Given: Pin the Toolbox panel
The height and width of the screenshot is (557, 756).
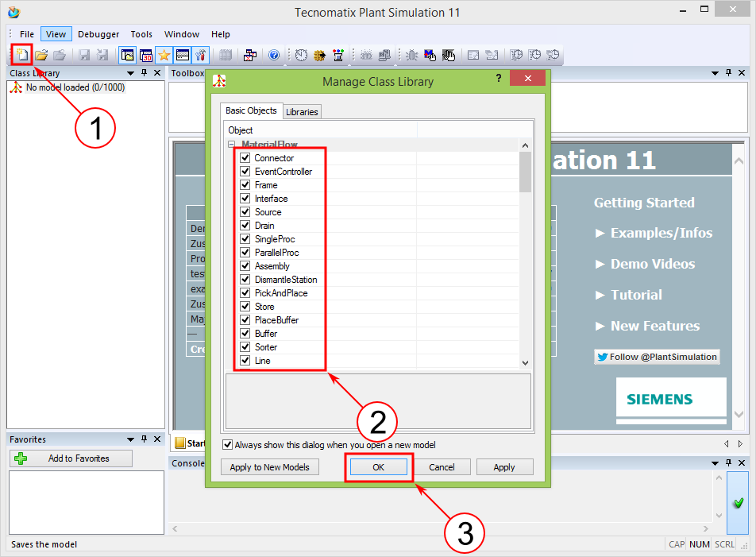Looking at the screenshot, I should pyautogui.click(x=728, y=73).
